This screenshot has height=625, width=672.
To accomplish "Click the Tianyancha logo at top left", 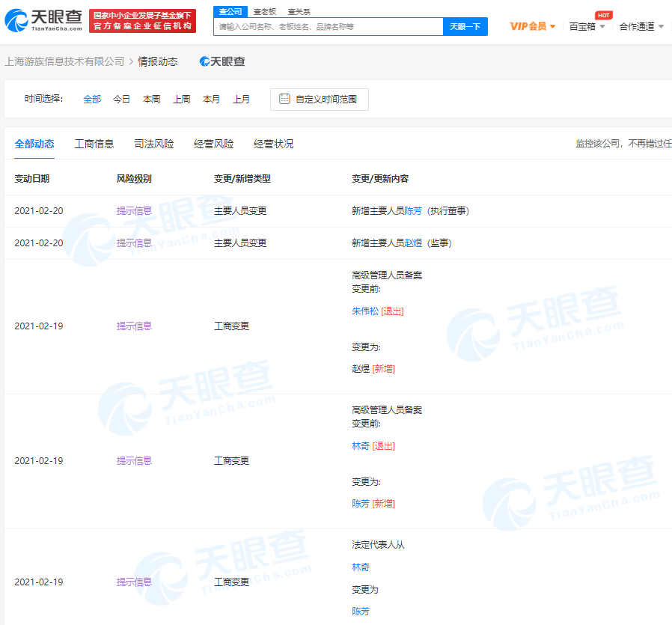I will [43, 21].
